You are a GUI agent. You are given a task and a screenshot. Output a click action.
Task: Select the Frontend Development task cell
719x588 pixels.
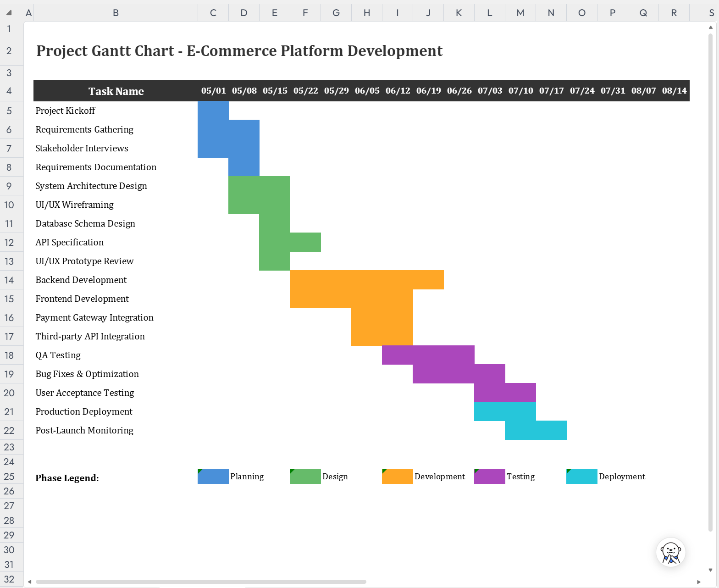116,299
